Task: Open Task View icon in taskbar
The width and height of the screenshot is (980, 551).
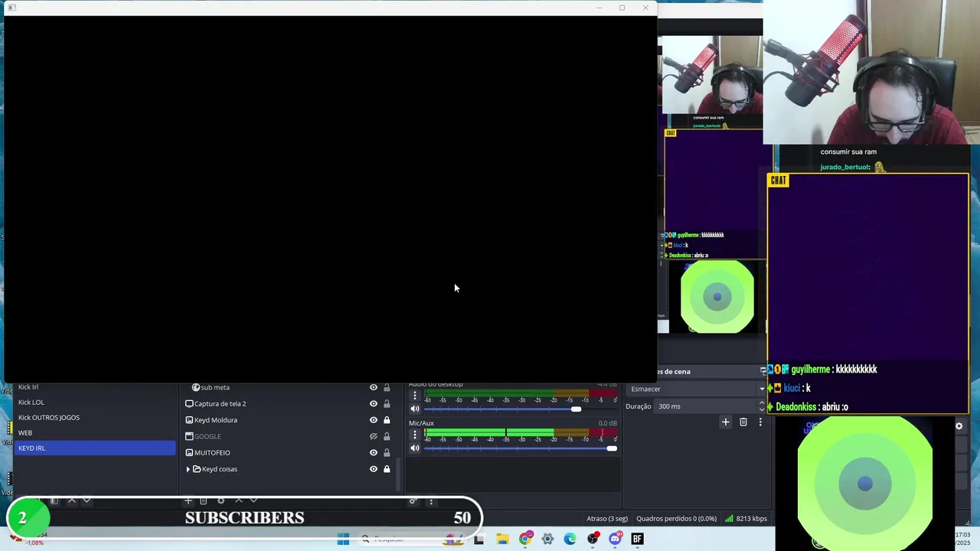Action: (x=479, y=540)
